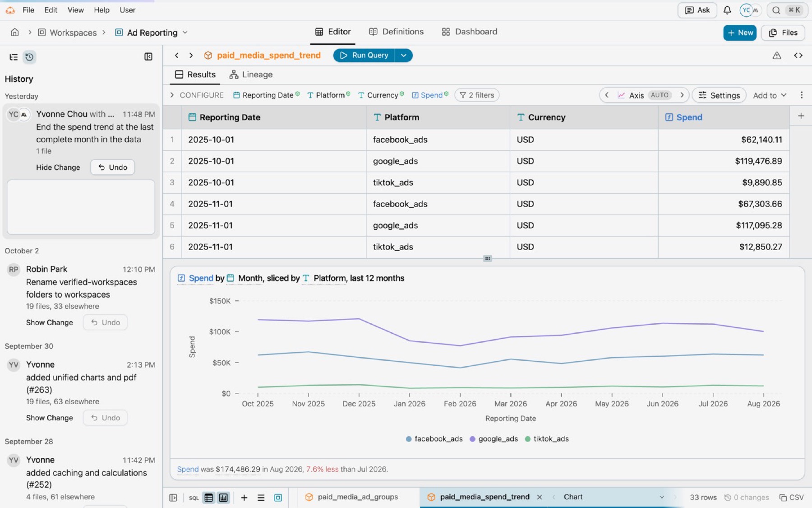The width and height of the screenshot is (812, 508).
Task: Click the teal square workspace icon in bottom bar
Action: coord(278,497)
